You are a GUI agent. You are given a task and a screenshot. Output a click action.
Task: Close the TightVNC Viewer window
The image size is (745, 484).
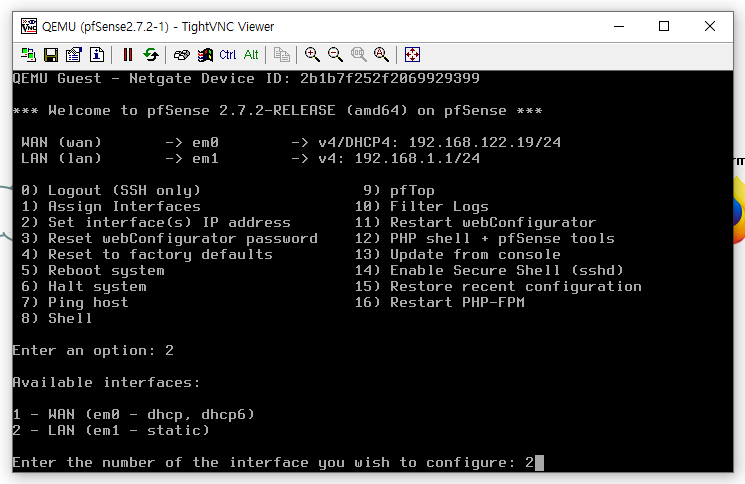[710, 26]
